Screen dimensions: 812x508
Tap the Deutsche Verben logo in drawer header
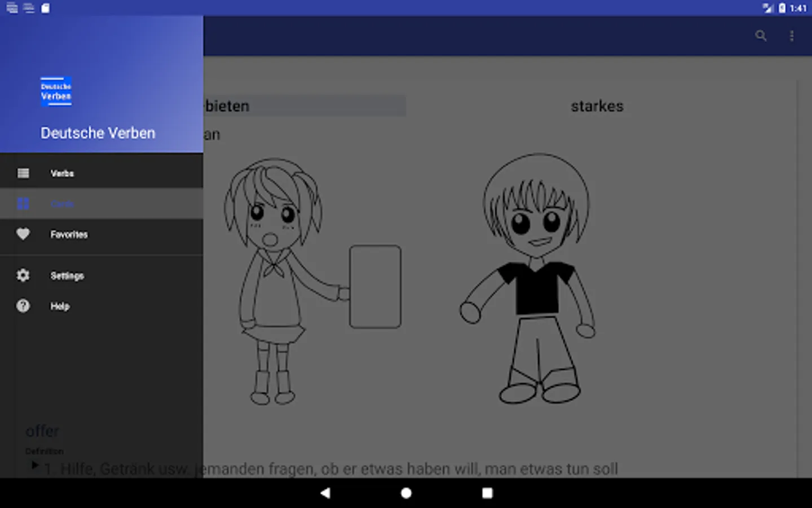coord(56,91)
